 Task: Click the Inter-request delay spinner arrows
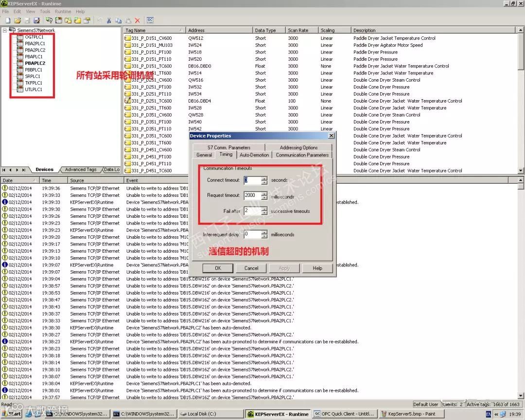(x=264, y=234)
